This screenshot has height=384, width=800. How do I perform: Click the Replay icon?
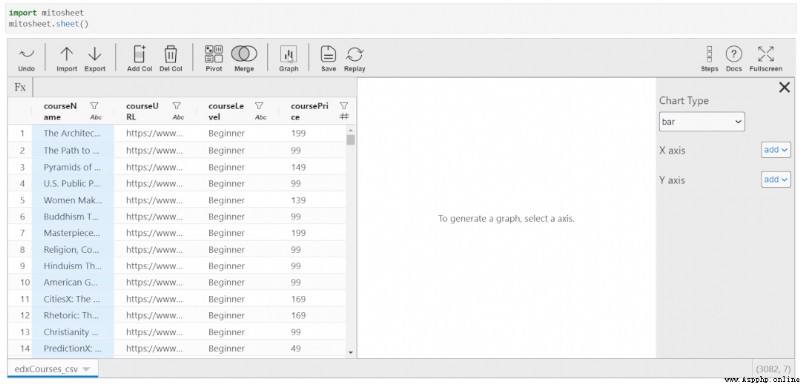pyautogui.click(x=355, y=54)
